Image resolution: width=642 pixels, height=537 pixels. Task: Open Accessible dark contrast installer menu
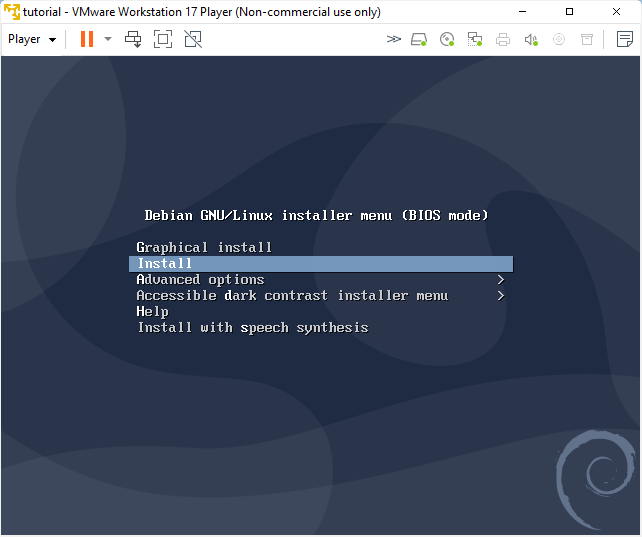(x=292, y=296)
